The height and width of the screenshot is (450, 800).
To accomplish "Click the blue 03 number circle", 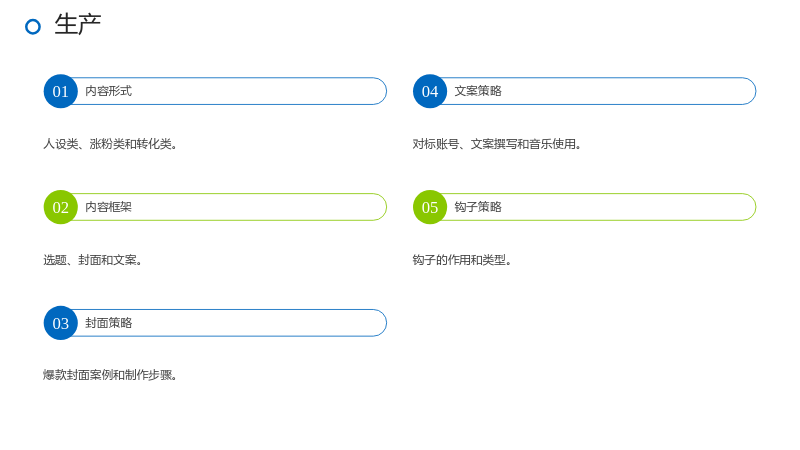I will click(x=60, y=323).
